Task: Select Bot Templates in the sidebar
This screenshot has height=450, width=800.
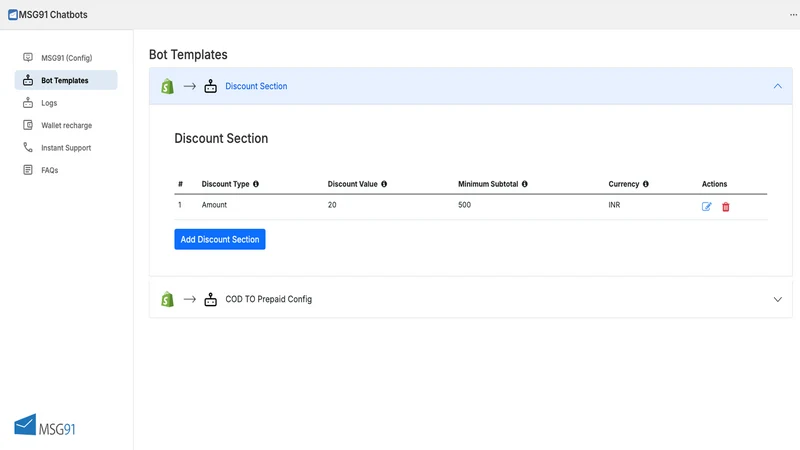Action: (66, 80)
